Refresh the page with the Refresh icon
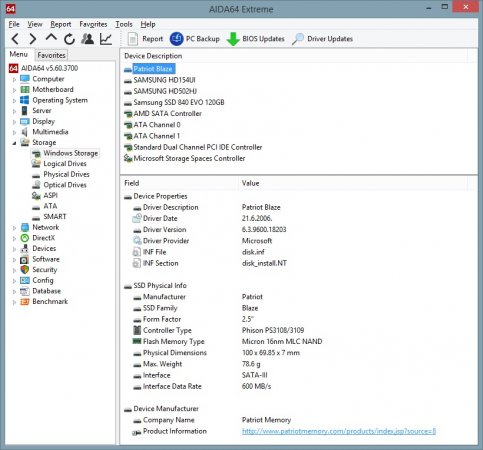This screenshot has width=483, height=450. coord(69,39)
